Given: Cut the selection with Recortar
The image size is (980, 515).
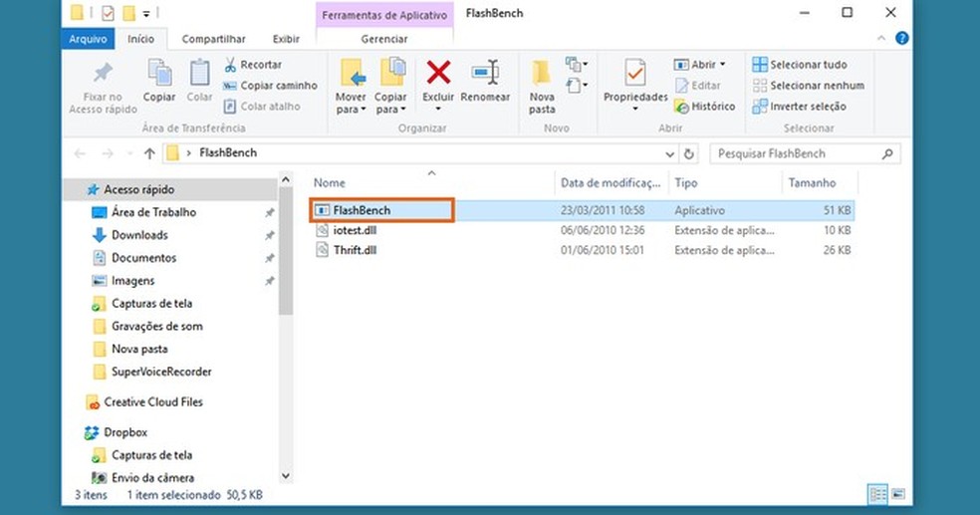Looking at the screenshot, I should tap(253, 65).
